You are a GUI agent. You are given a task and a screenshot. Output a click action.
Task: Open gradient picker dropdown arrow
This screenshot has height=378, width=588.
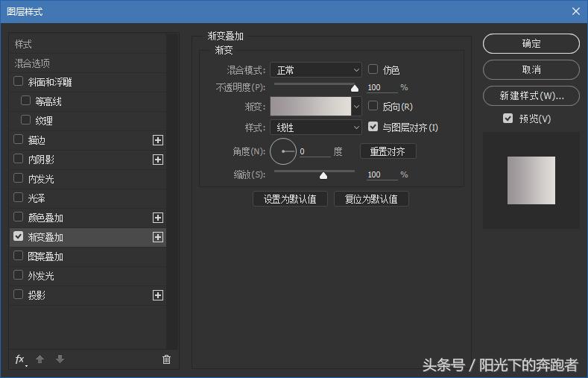coord(357,107)
